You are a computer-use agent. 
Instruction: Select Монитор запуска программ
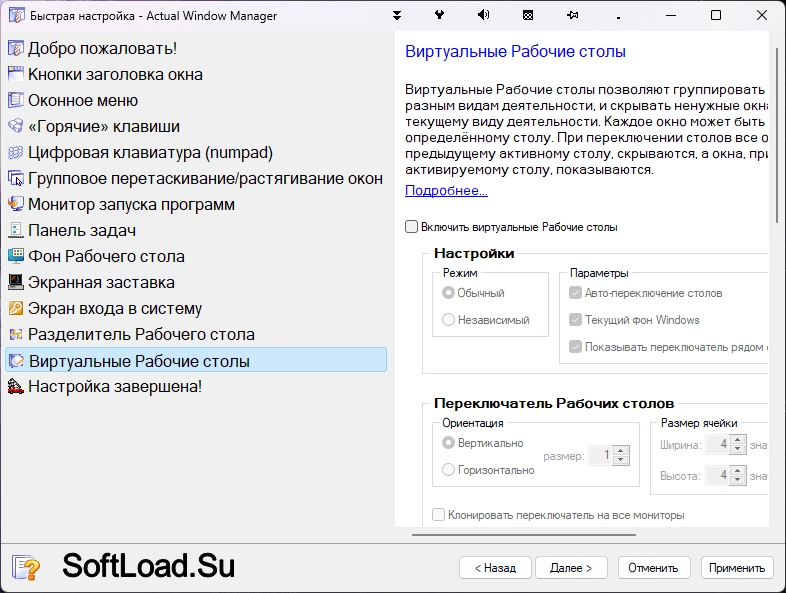coord(121,205)
